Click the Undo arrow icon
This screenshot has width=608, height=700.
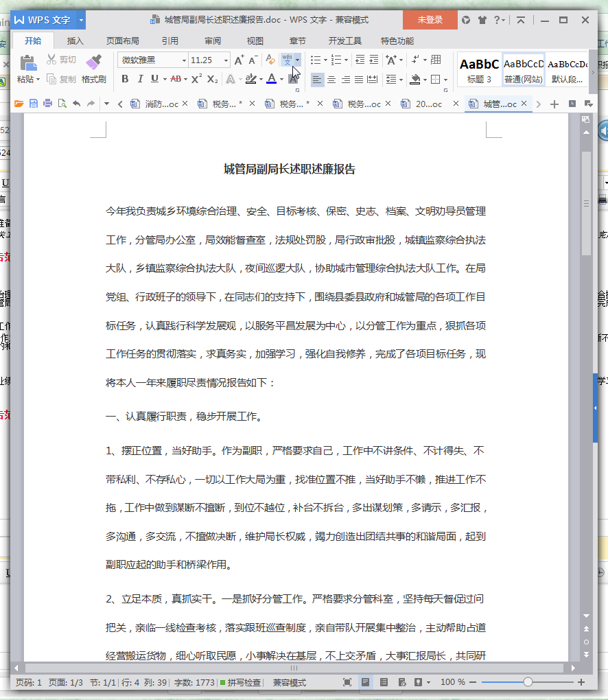77,104
